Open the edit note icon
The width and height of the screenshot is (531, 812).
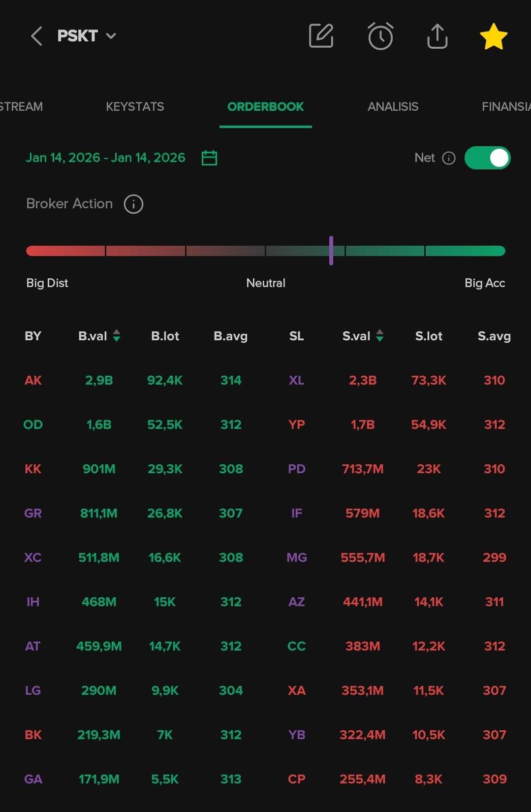tap(321, 36)
